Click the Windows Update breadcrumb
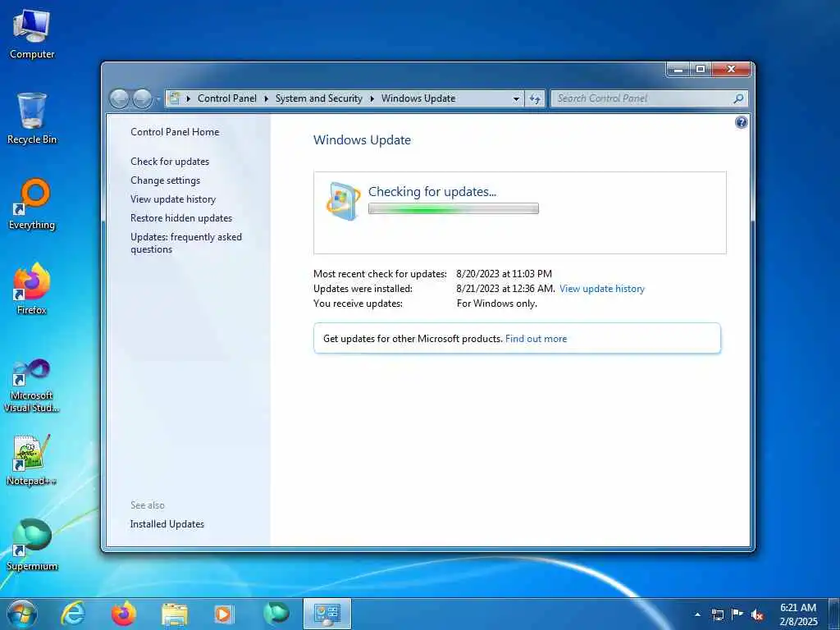 click(418, 98)
